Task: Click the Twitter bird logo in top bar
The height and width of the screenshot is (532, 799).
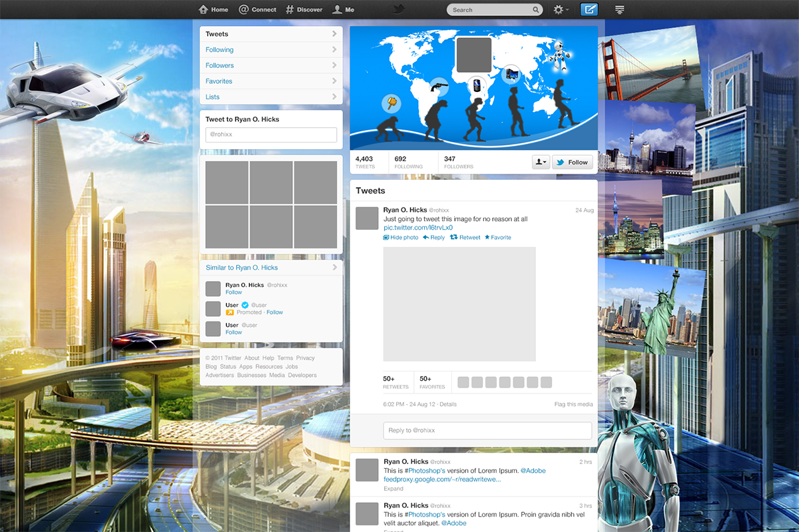Action: 399,9
